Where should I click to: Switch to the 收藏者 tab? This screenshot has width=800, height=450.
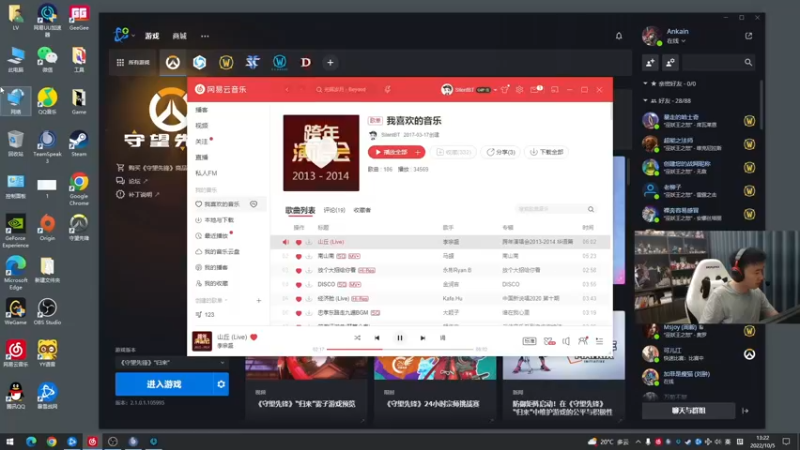(x=362, y=210)
